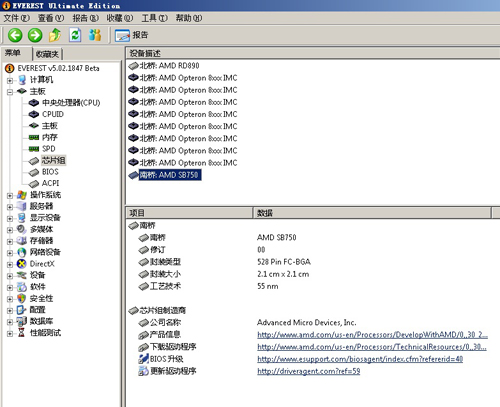Expand the 服务器 tree node

click(10, 207)
